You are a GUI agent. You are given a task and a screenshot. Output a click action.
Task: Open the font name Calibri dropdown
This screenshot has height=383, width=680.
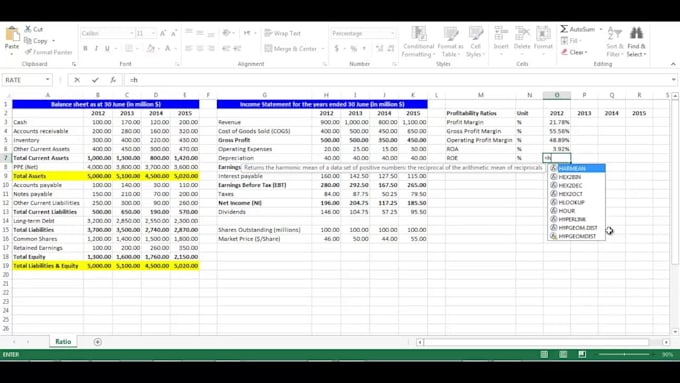pos(131,33)
